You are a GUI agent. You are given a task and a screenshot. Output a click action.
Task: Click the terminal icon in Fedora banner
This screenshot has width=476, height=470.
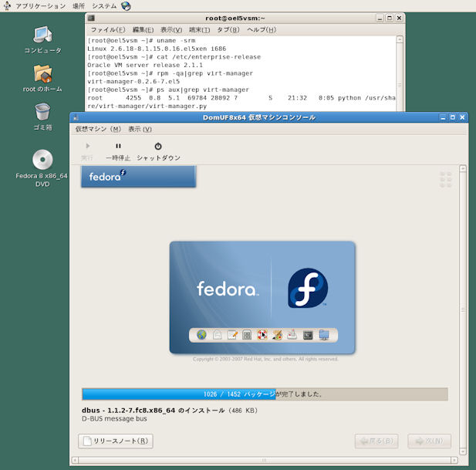(x=308, y=335)
